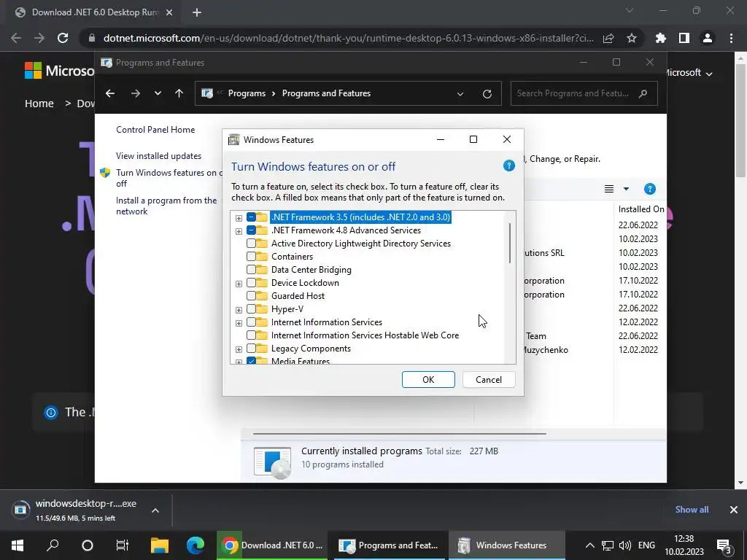Check the Internet Information Services checkbox
The image size is (747, 560).
(251, 322)
